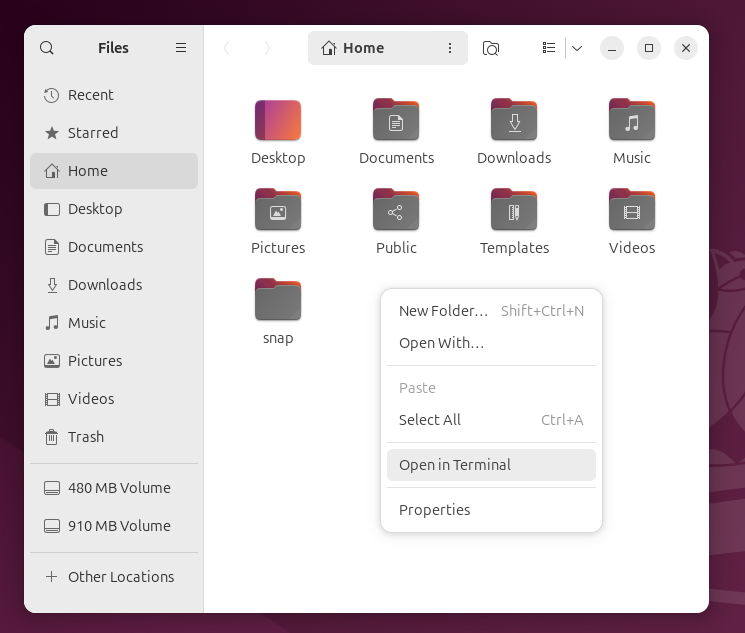745x633 pixels.
Task: Select the Desktop folder icon in the grid
Action: coord(278,120)
